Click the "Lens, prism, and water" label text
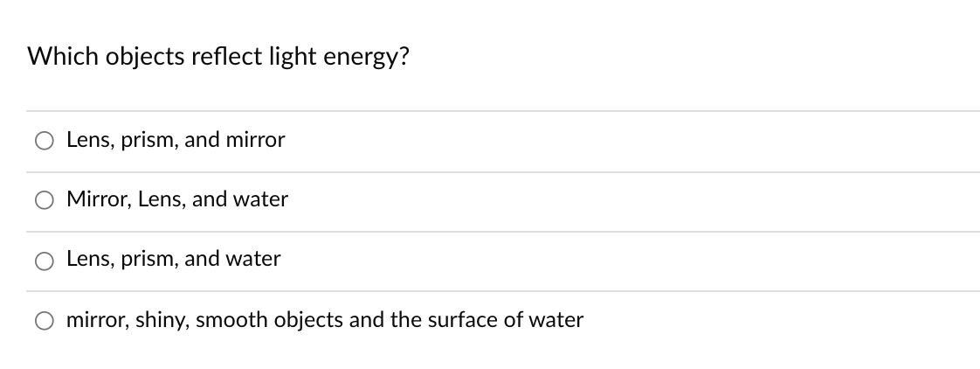The image size is (980, 369). coord(174,259)
